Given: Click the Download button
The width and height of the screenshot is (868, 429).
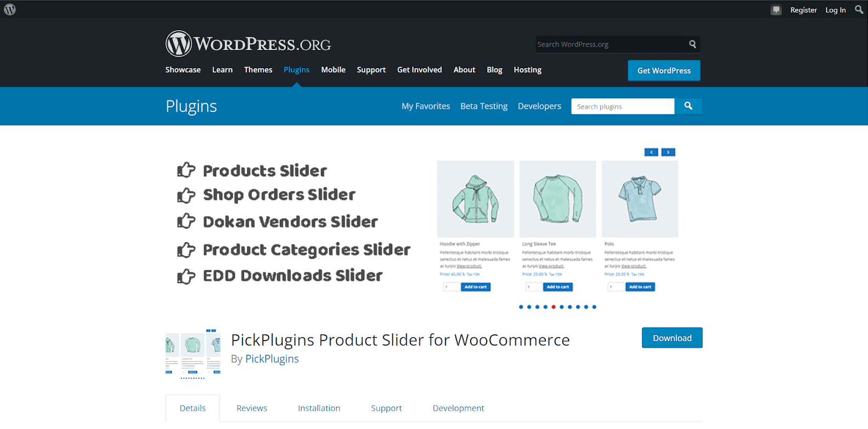Looking at the screenshot, I should coord(672,338).
